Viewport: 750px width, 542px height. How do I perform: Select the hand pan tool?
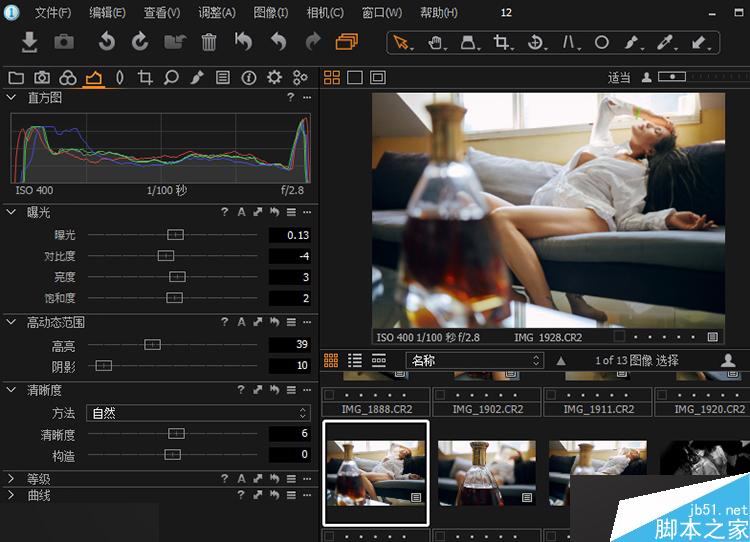pyautogui.click(x=435, y=43)
